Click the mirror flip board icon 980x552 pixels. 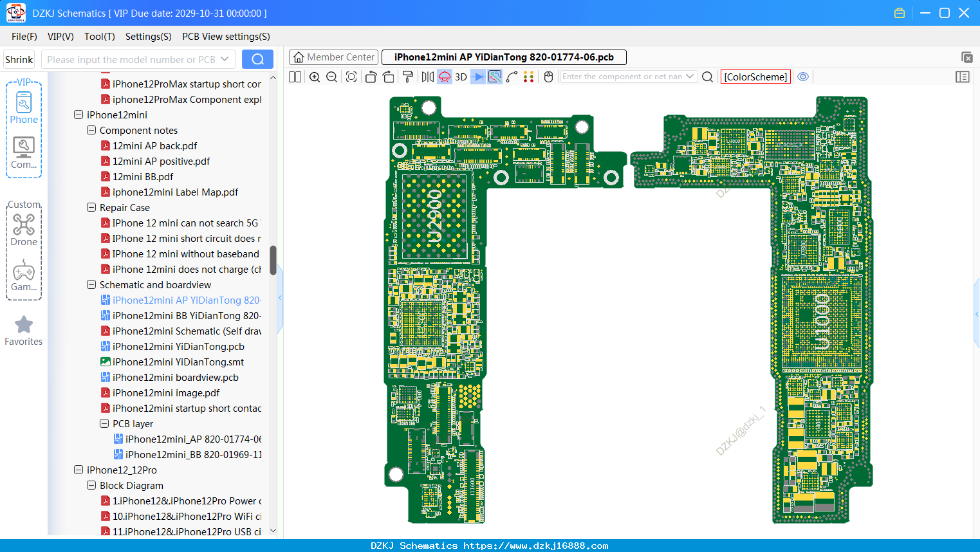point(427,77)
